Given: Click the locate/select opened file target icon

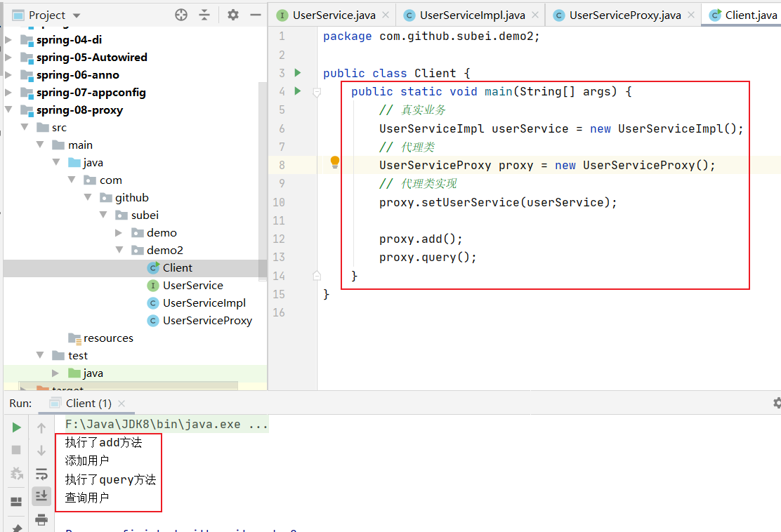Looking at the screenshot, I should click(181, 15).
